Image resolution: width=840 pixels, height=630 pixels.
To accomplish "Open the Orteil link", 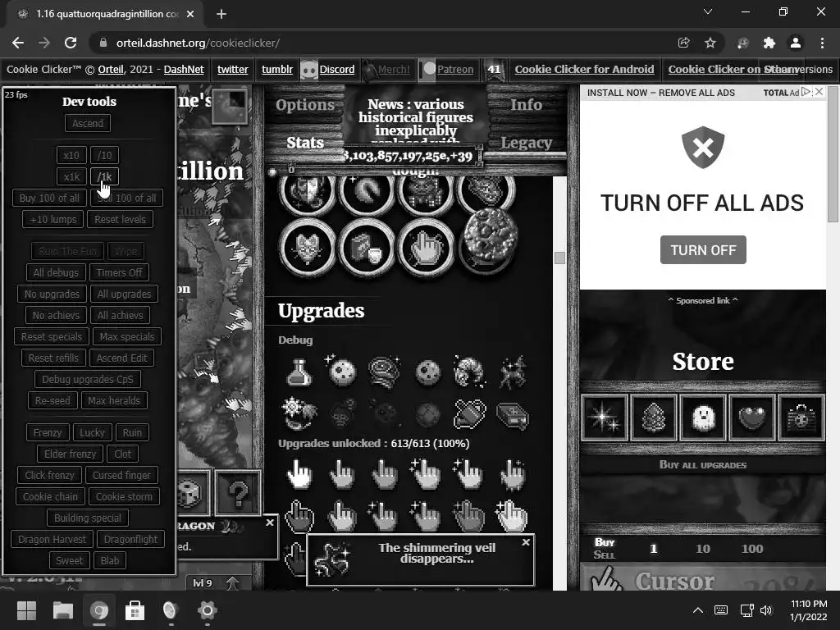I will (x=111, y=70).
